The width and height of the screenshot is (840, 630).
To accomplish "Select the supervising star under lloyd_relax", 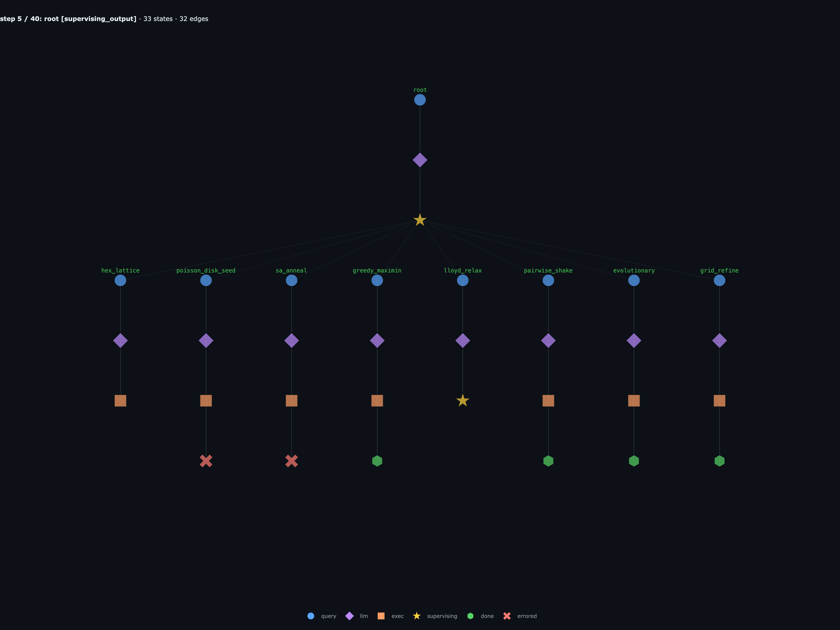I will 463,401.
